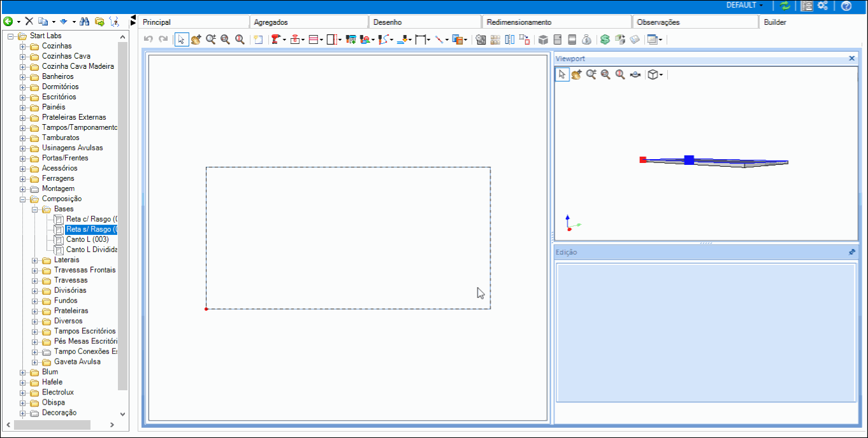Click zoom in magnifier in drawing toolbar

[x=211, y=39]
